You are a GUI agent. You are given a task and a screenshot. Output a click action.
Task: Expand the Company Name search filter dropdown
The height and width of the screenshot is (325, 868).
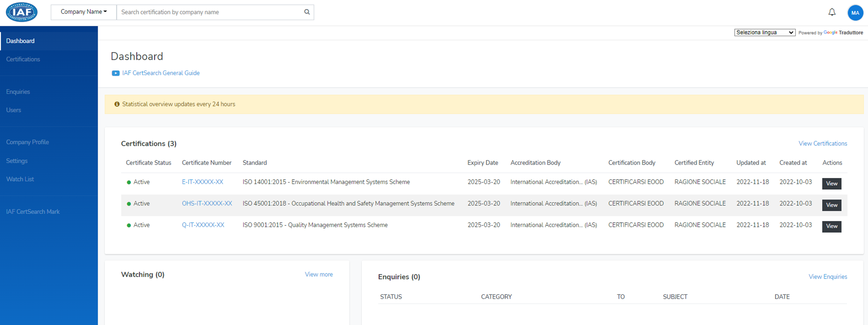pos(83,12)
